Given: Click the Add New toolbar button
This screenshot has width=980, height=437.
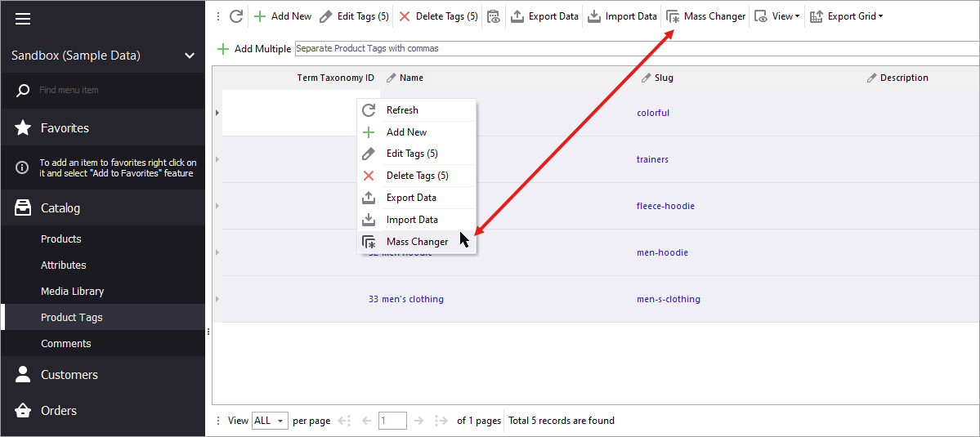Looking at the screenshot, I should (282, 16).
